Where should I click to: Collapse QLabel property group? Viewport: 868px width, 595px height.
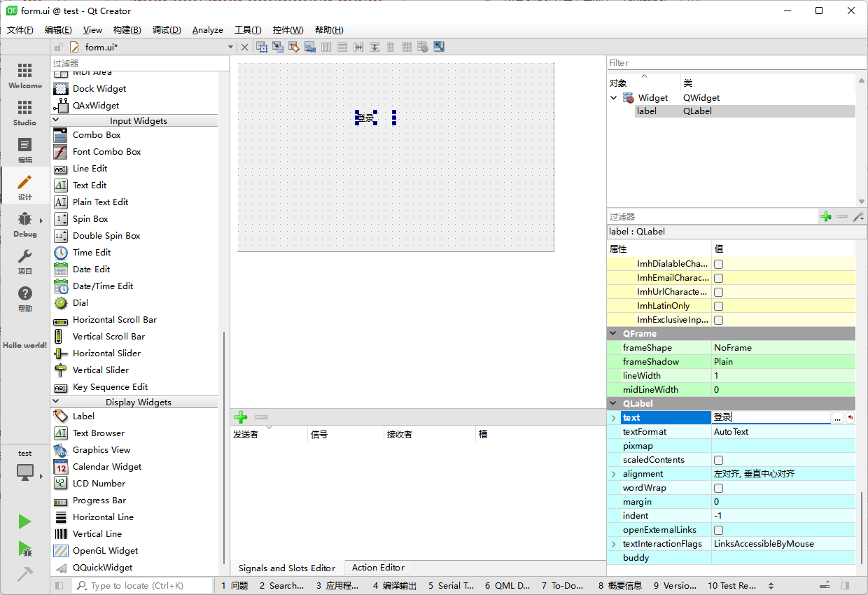point(613,404)
